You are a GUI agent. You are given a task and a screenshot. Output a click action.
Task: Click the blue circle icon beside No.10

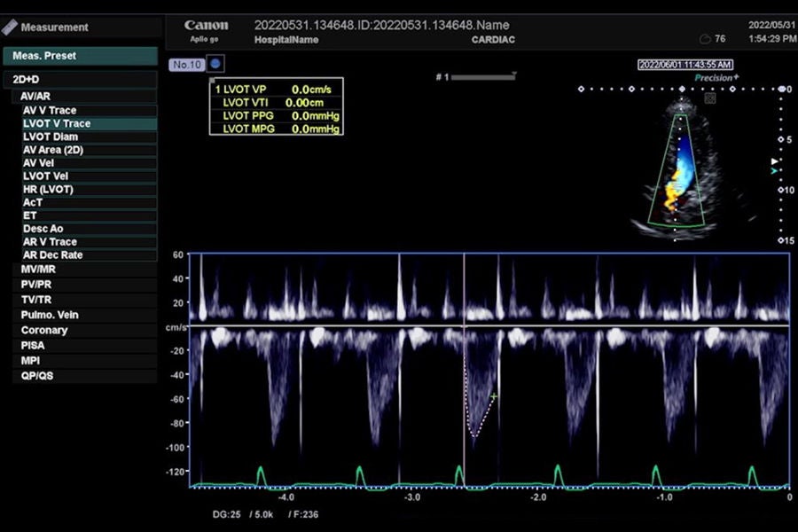pyautogui.click(x=215, y=64)
